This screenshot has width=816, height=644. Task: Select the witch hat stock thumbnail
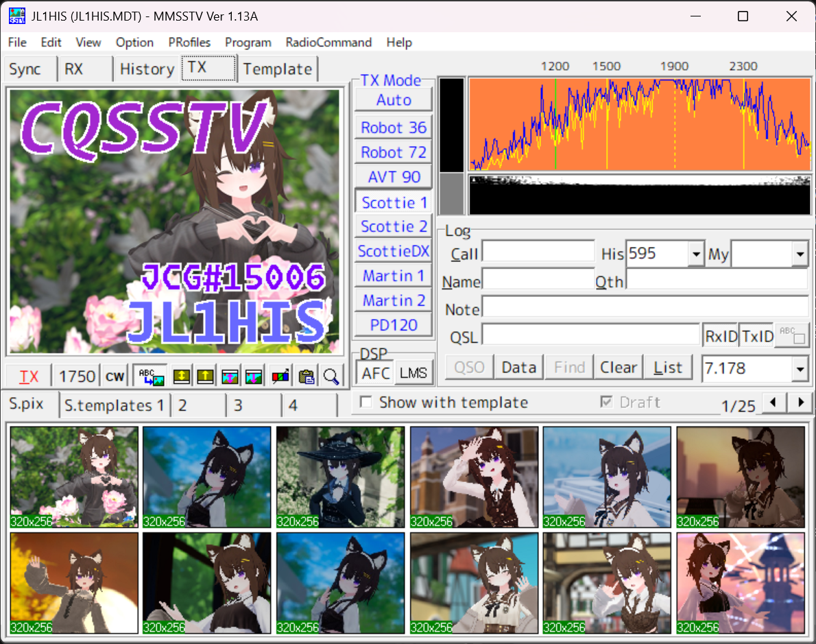tap(340, 477)
